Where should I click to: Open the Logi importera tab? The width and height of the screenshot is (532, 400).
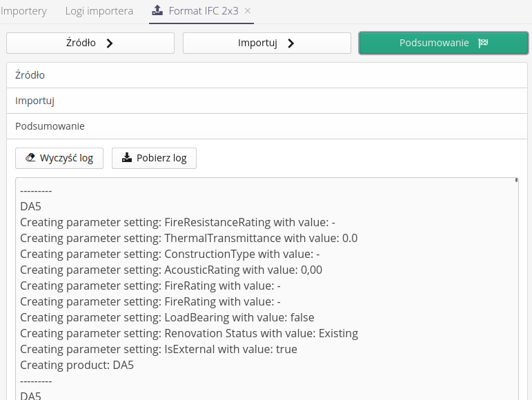(99, 11)
